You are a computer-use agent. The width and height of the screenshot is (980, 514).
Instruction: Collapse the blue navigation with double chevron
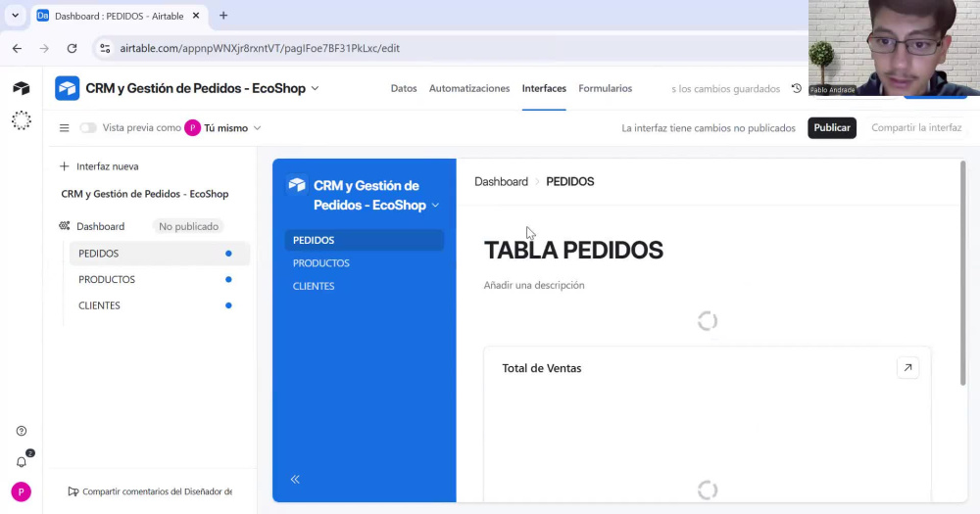[295, 479]
